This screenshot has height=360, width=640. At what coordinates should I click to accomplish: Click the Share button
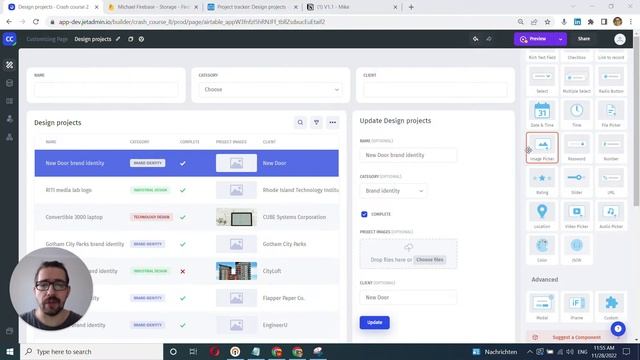point(584,39)
